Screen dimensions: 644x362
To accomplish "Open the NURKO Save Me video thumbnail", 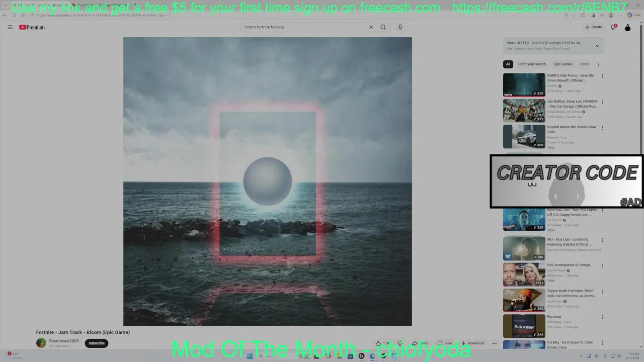I will 524,85.
